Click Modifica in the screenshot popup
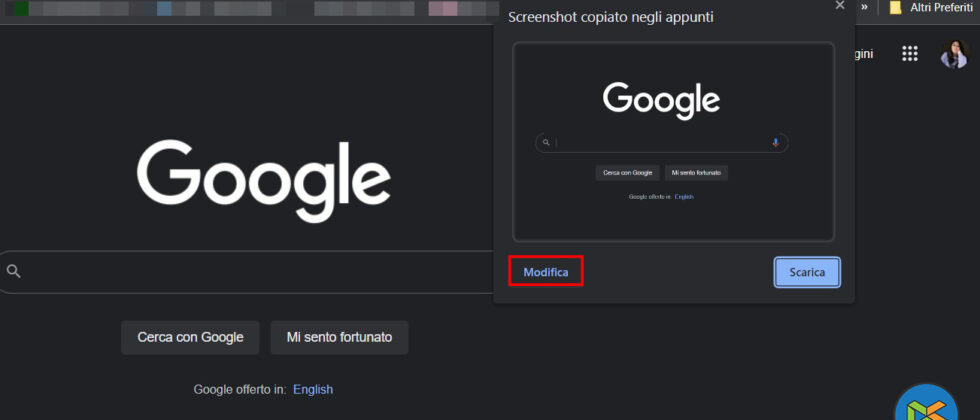 (546, 272)
